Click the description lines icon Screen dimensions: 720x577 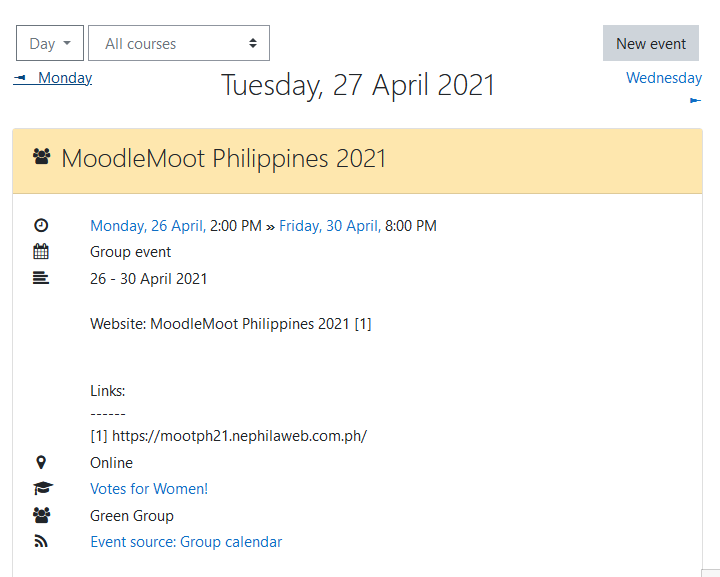[x=41, y=278]
